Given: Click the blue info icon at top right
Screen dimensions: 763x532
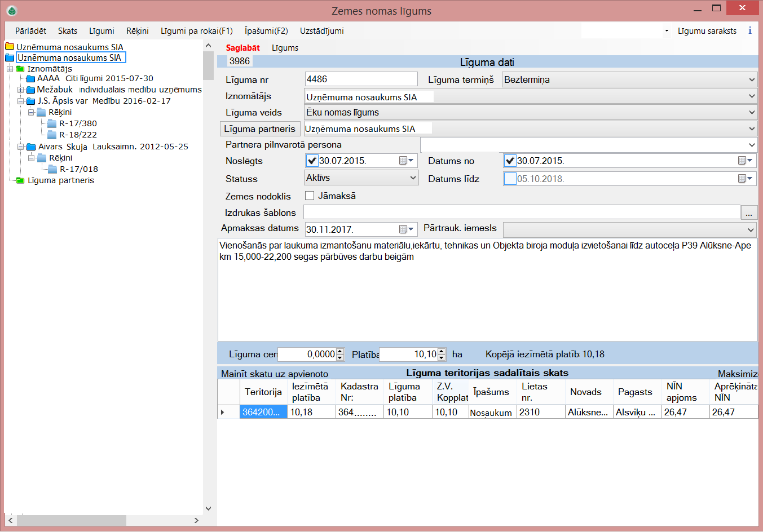Looking at the screenshot, I should [749, 30].
